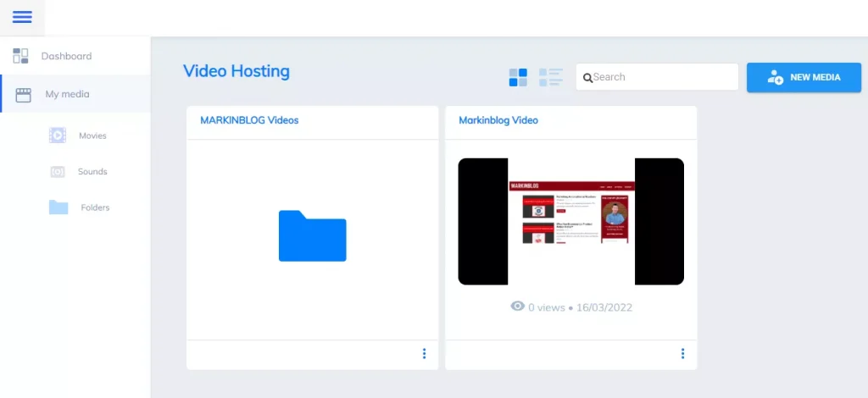Select My media in the sidebar
This screenshot has width=868, height=398.
point(67,95)
